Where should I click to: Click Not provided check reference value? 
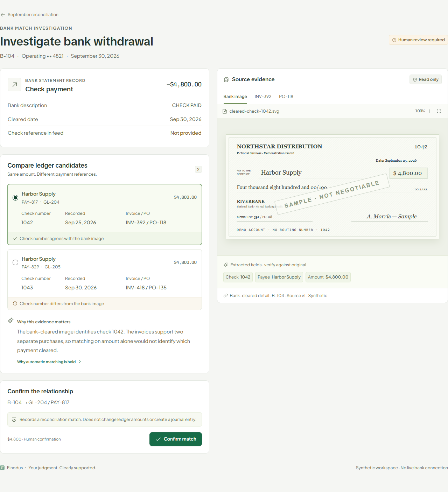click(186, 133)
